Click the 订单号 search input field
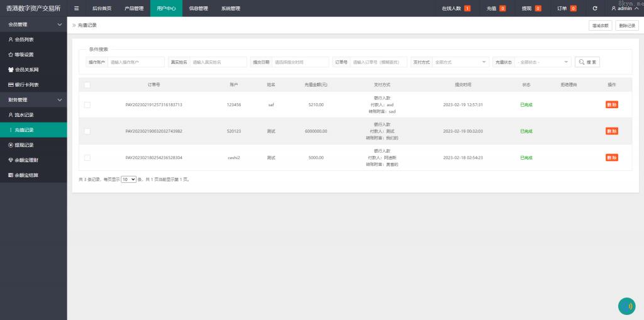The image size is (644, 320). point(379,62)
